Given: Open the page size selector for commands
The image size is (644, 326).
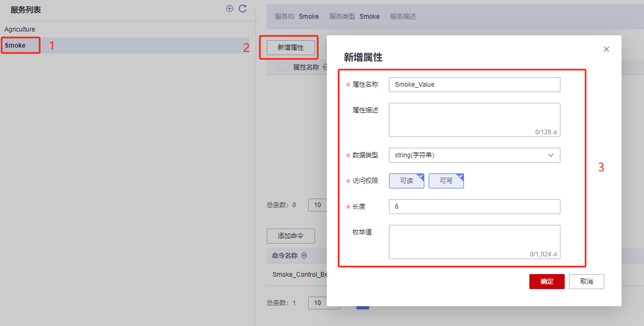Looking at the screenshot, I should coord(317,303).
